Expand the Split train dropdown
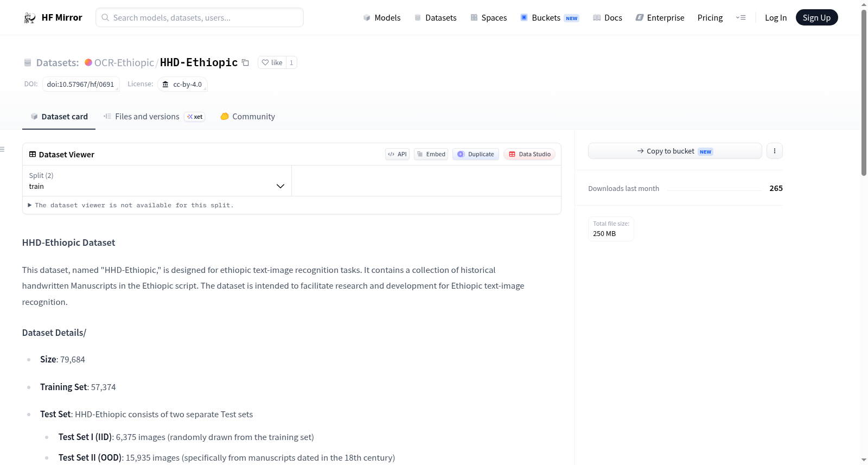 click(x=157, y=181)
